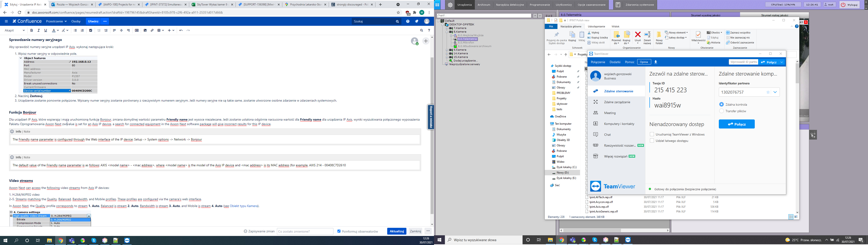This screenshot has height=245, width=868.
Task: Enable Uruchamiaj TeamViewer z Windows checkbox
Action: pos(652,134)
